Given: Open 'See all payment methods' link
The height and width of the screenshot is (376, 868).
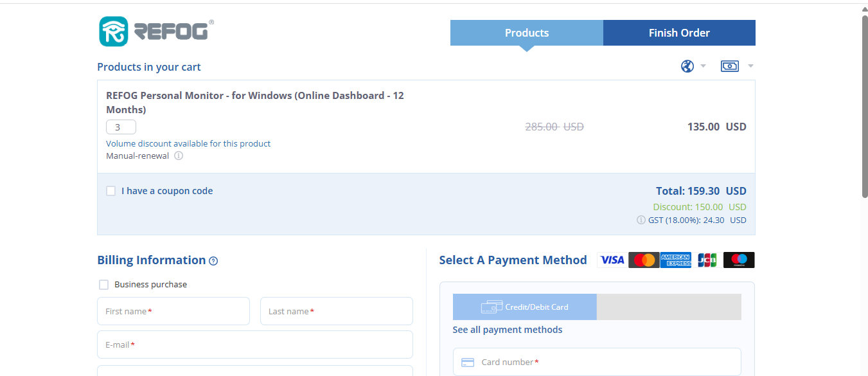Looking at the screenshot, I should coord(508,330).
